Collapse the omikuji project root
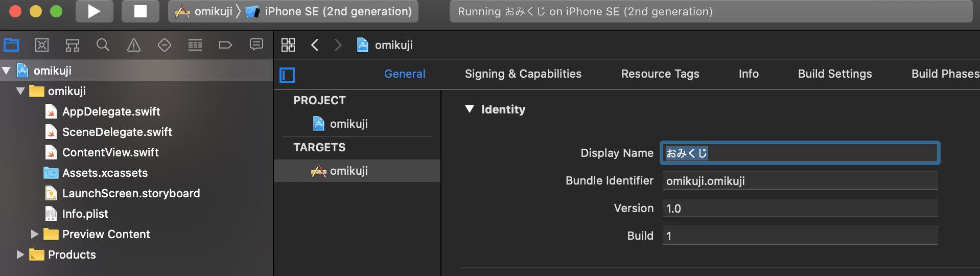This screenshot has height=276, width=980. 6,71
